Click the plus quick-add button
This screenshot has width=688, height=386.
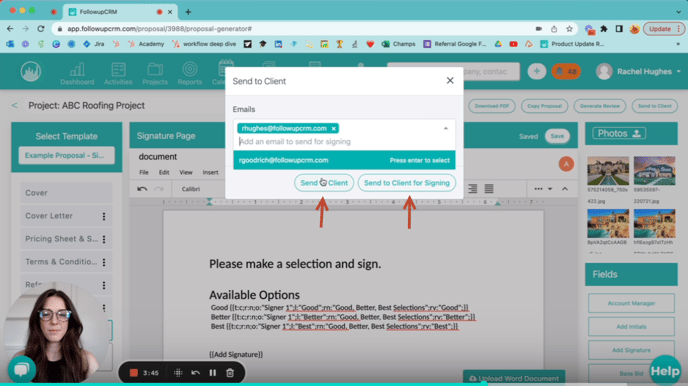(537, 71)
